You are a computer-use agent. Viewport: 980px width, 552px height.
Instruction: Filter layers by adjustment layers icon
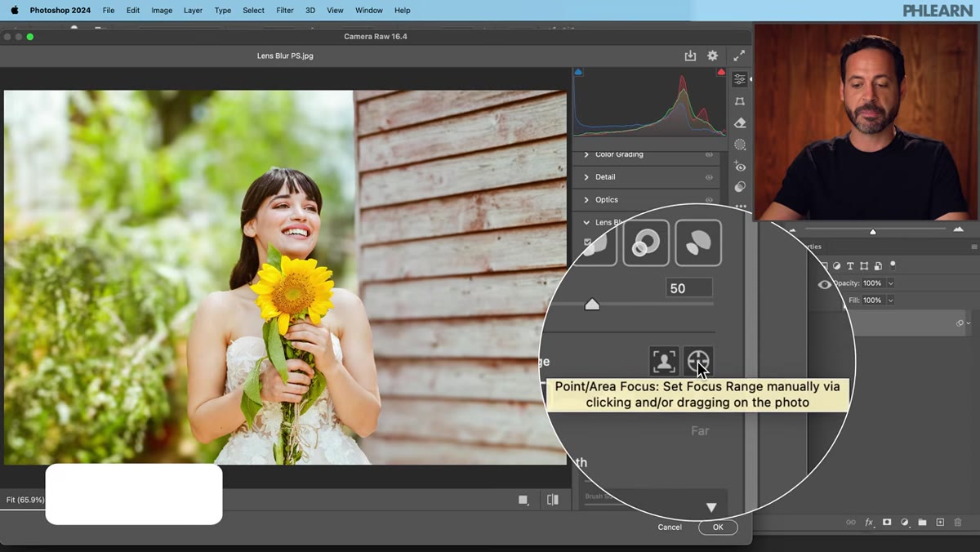[x=835, y=265]
